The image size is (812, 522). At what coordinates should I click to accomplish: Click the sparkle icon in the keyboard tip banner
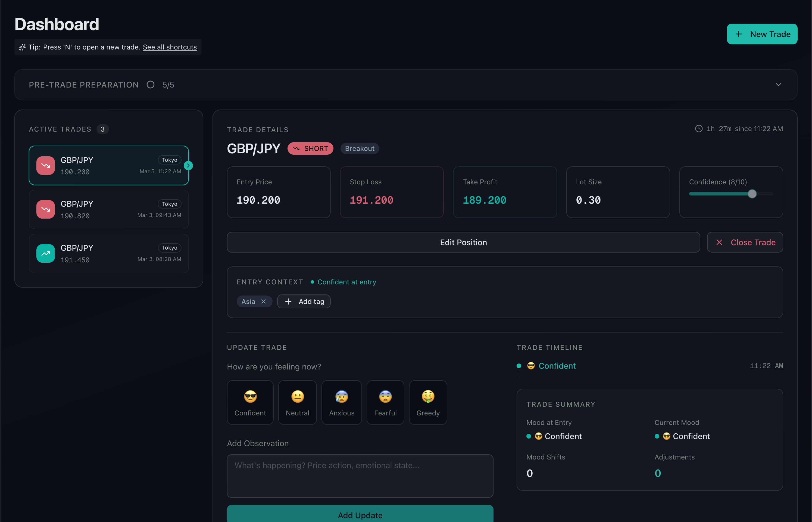click(22, 47)
